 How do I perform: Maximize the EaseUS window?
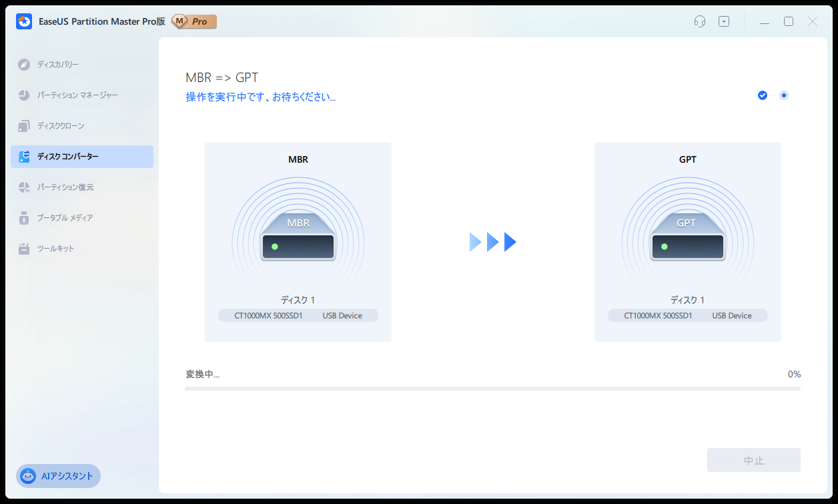tap(789, 21)
